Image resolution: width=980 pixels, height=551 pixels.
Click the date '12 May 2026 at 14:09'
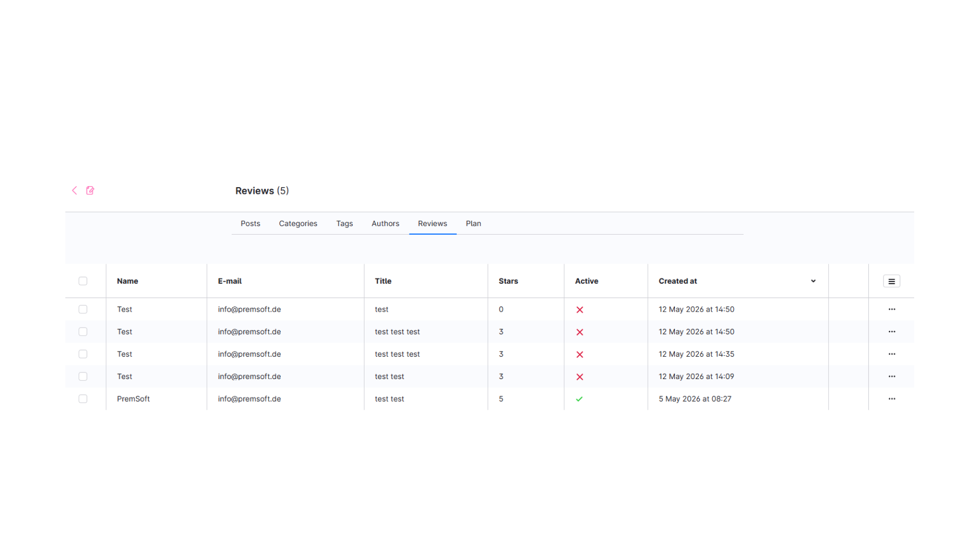[697, 377]
